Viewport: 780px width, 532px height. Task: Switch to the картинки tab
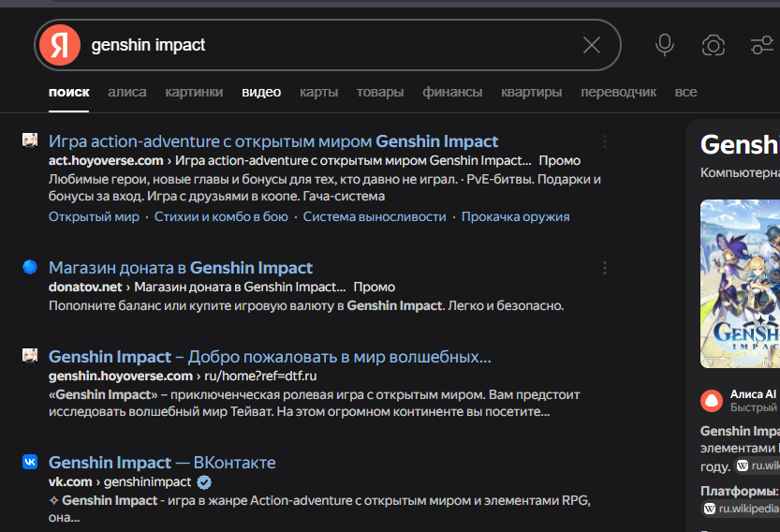[194, 92]
